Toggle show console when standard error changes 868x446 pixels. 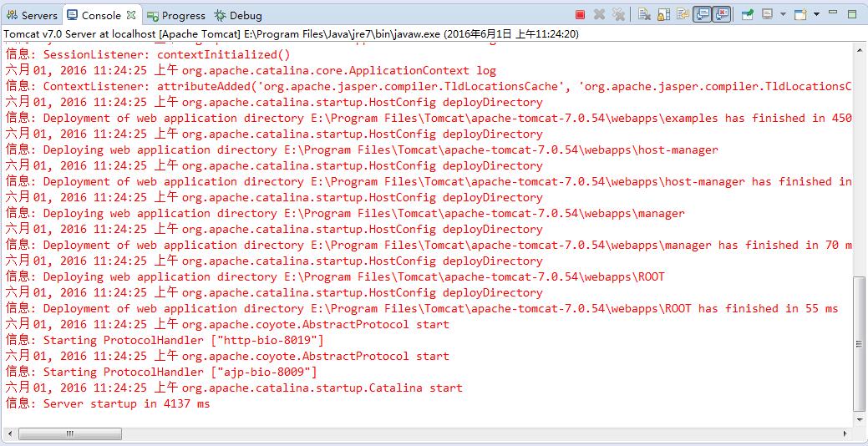[x=721, y=15]
